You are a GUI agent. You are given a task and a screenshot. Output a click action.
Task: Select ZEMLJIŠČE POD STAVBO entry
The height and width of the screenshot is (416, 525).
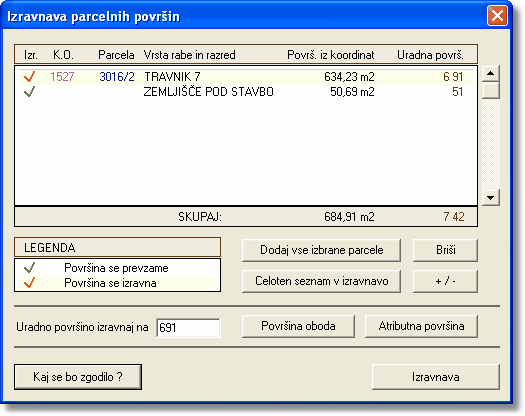pos(209,92)
